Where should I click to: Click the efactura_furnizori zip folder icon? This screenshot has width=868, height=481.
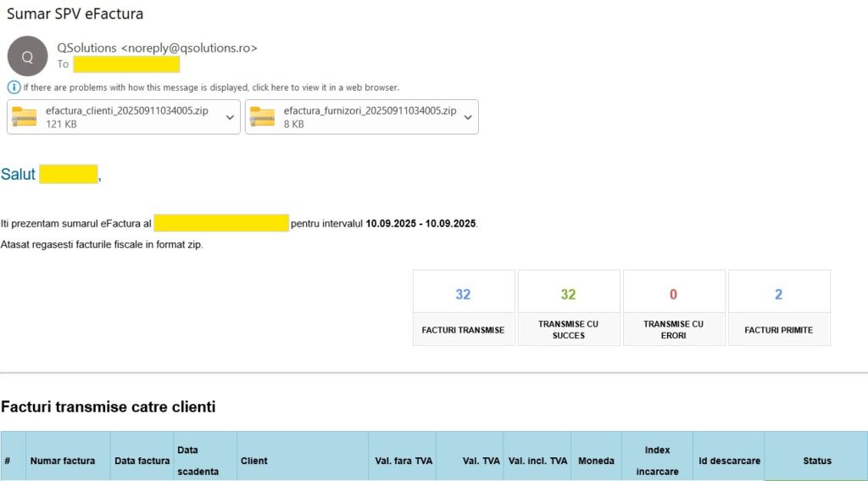(x=263, y=117)
